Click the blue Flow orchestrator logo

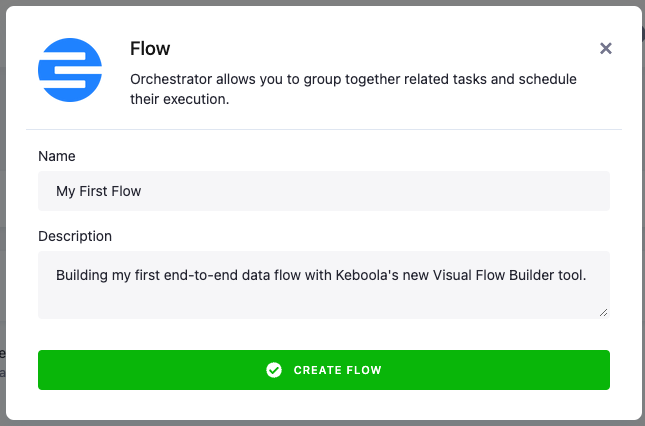pyautogui.click(x=70, y=71)
